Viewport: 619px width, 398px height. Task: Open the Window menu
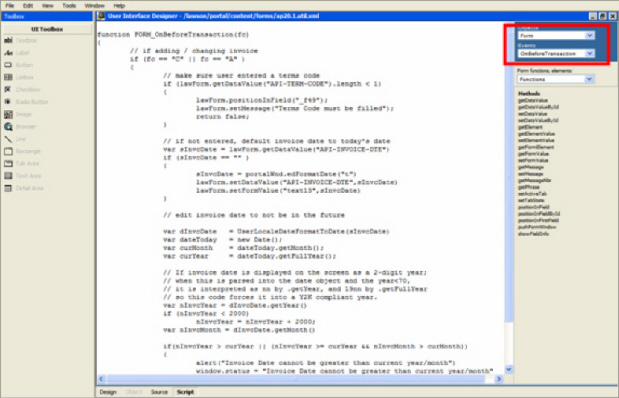[x=95, y=6]
